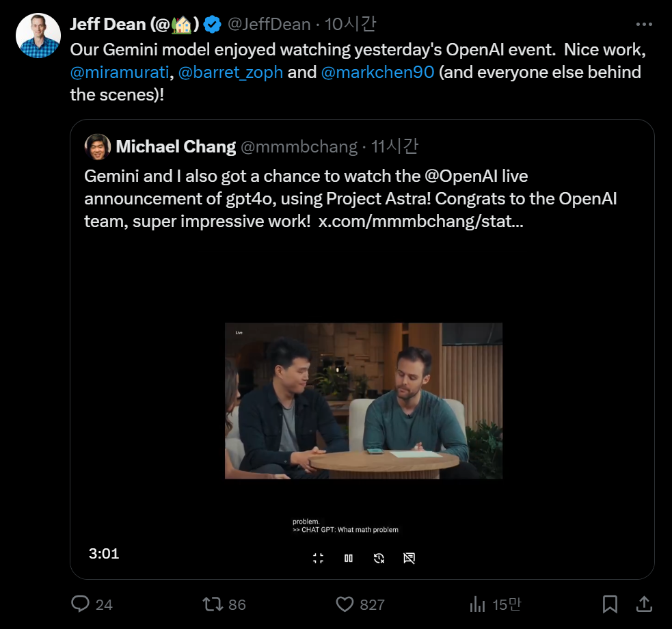The image size is (672, 629).
Task: Click the share upload icon
Action: pos(643,604)
